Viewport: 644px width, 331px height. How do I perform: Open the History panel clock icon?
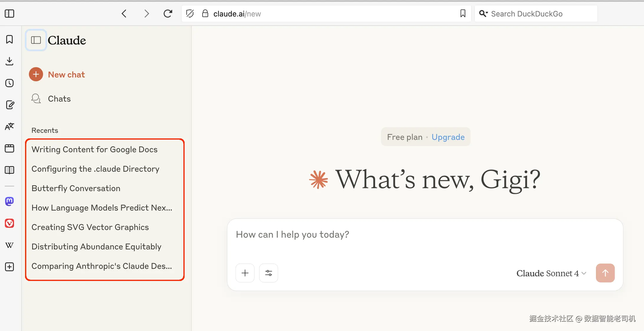pos(9,83)
